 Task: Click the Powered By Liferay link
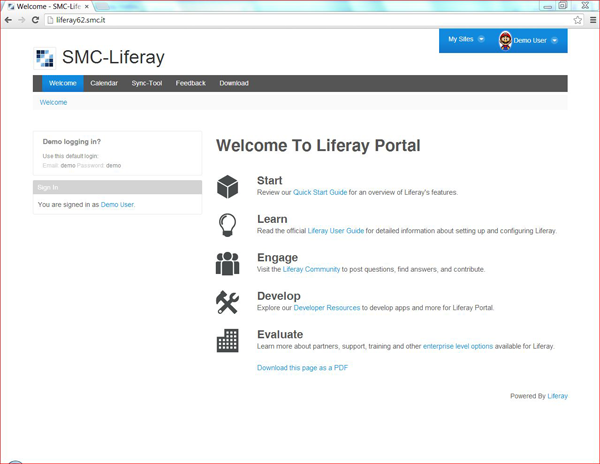tap(558, 396)
